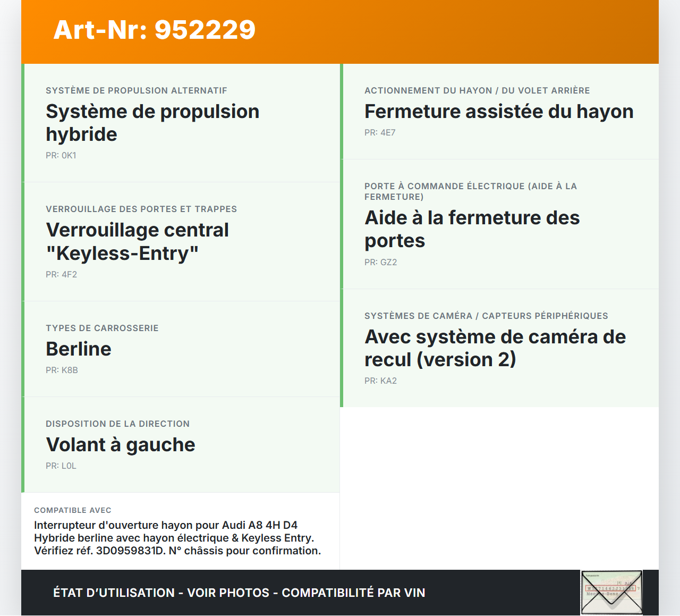Select Fermeture assistée du hayon heading
The width and height of the screenshot is (680, 616).
pyautogui.click(x=498, y=112)
